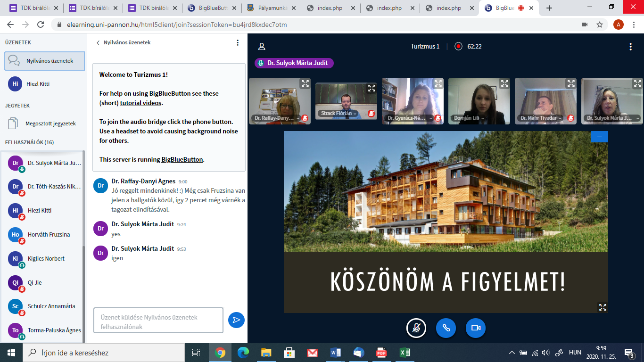This screenshot has height=362, width=644.
Task: Open chat options menu beside Nyilvános üzenetek
Action: pos(238,42)
